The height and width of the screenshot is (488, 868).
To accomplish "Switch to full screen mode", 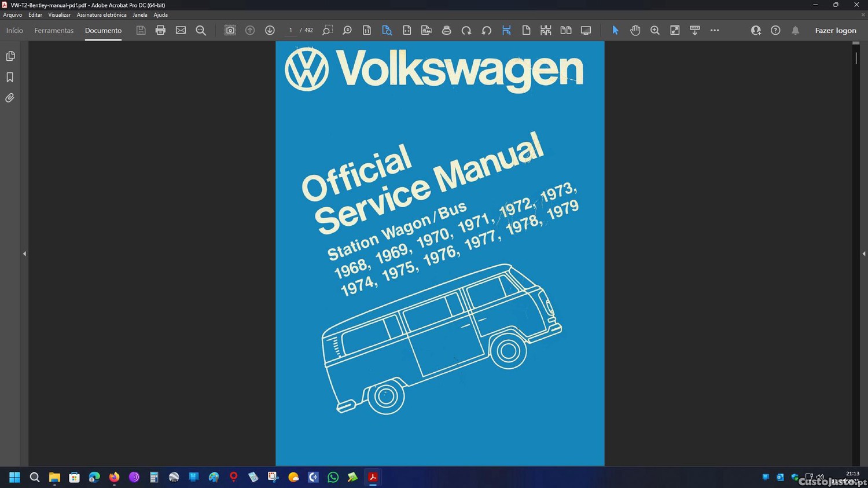I will (586, 30).
